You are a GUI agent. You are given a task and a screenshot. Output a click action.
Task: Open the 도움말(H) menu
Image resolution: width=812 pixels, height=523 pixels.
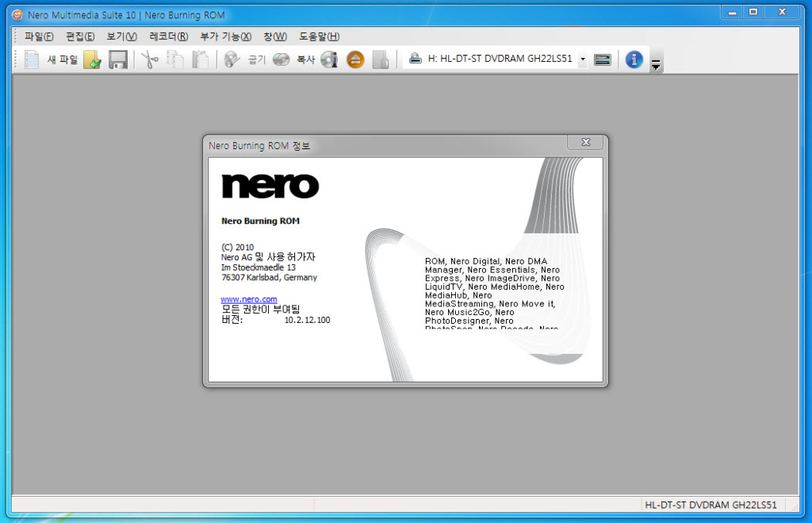coord(319,37)
